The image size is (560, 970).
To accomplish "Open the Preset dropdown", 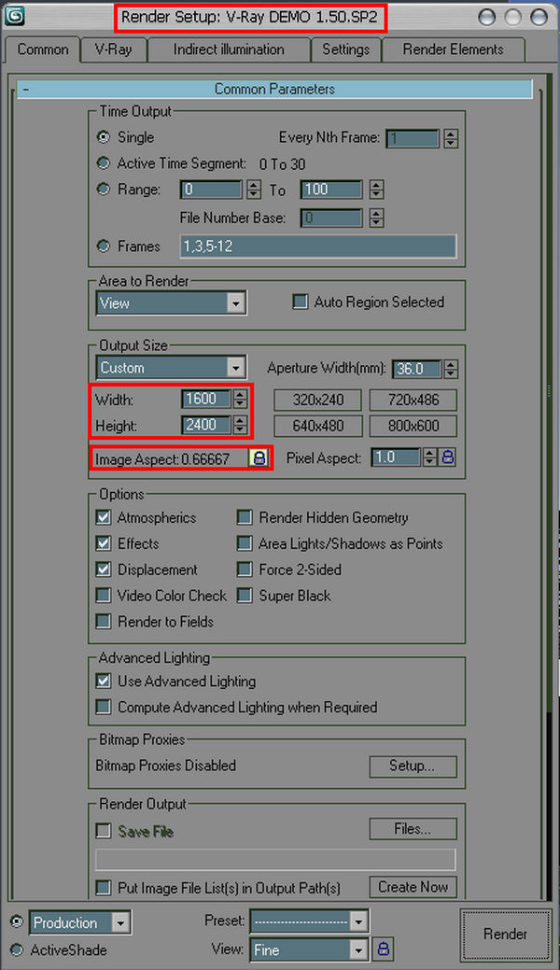I will [x=309, y=921].
